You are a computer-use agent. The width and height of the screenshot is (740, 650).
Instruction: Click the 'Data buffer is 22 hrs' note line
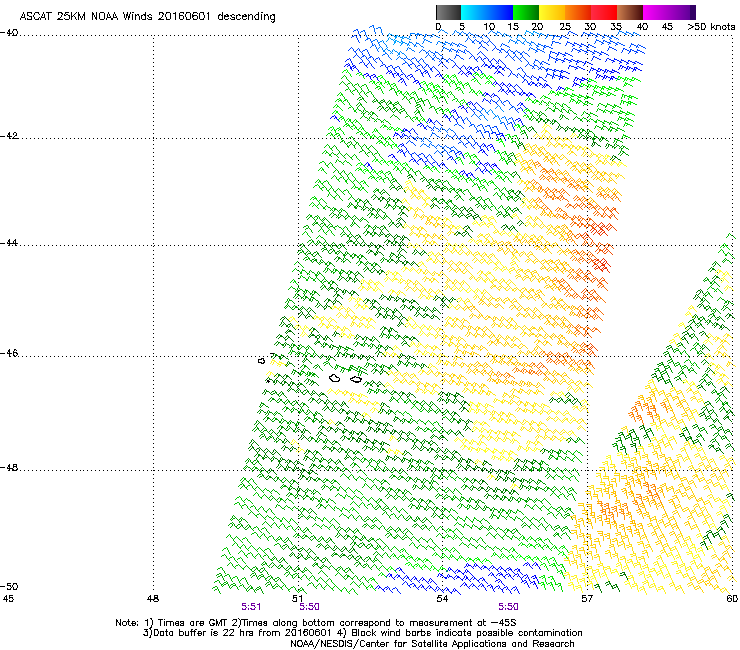point(362,633)
